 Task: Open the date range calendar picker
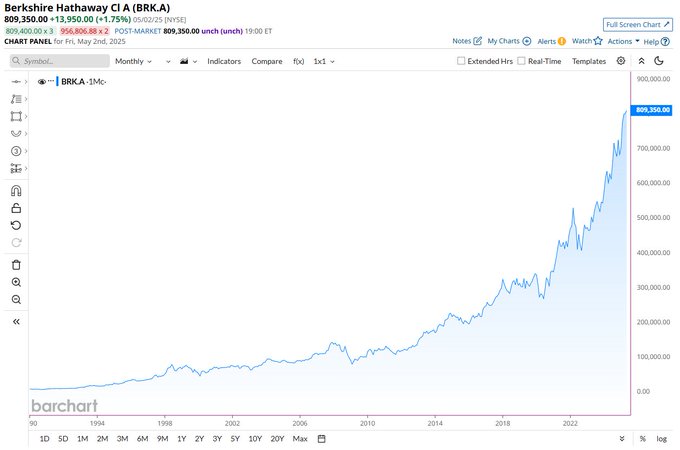(322, 438)
